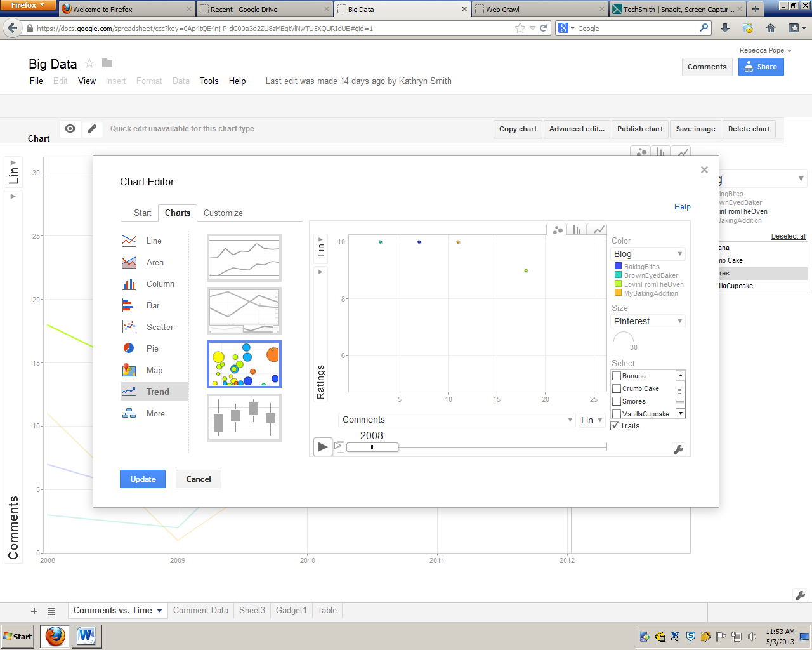This screenshot has width=812, height=650.
Task: Select the candlestick chart thumbnail
Action: pyautogui.click(x=244, y=418)
